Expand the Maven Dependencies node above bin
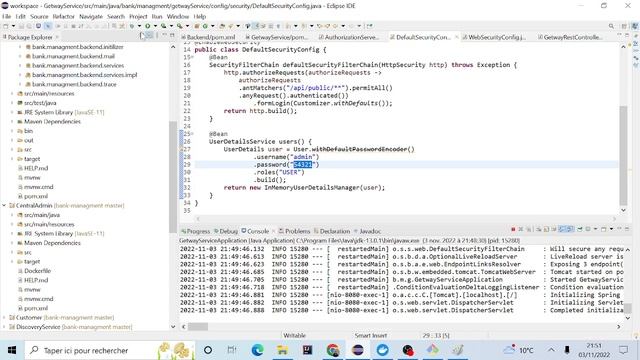 [x=12, y=122]
